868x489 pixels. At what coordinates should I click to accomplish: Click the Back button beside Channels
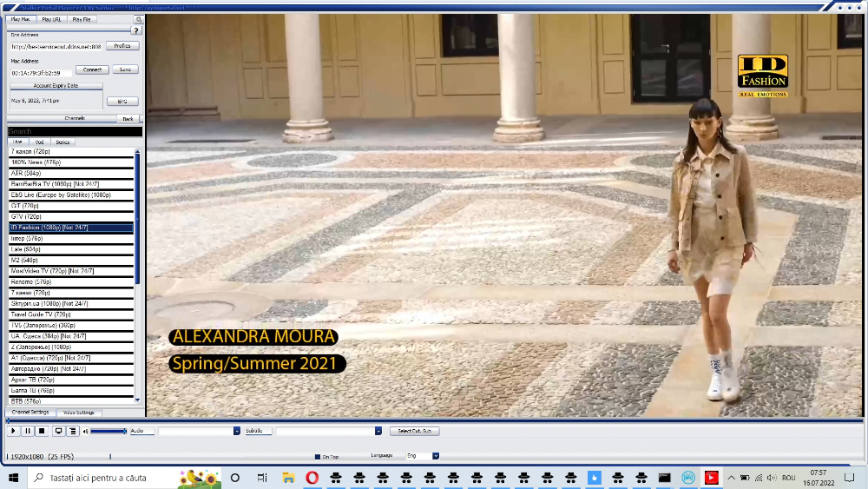(128, 119)
